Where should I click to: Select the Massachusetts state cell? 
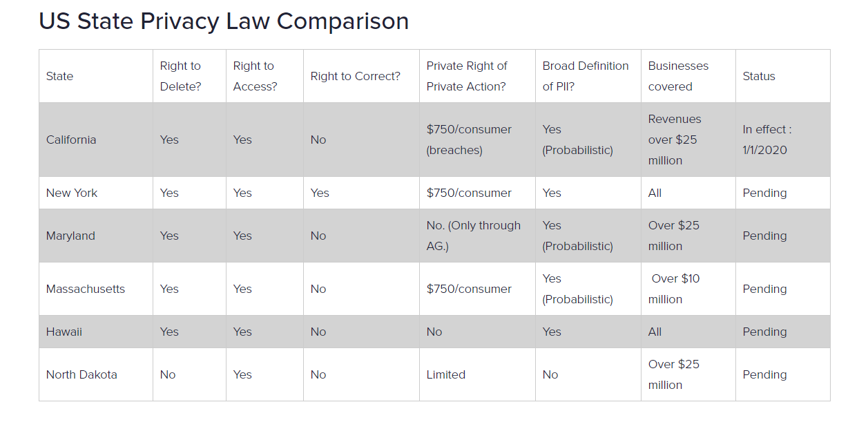(x=86, y=289)
